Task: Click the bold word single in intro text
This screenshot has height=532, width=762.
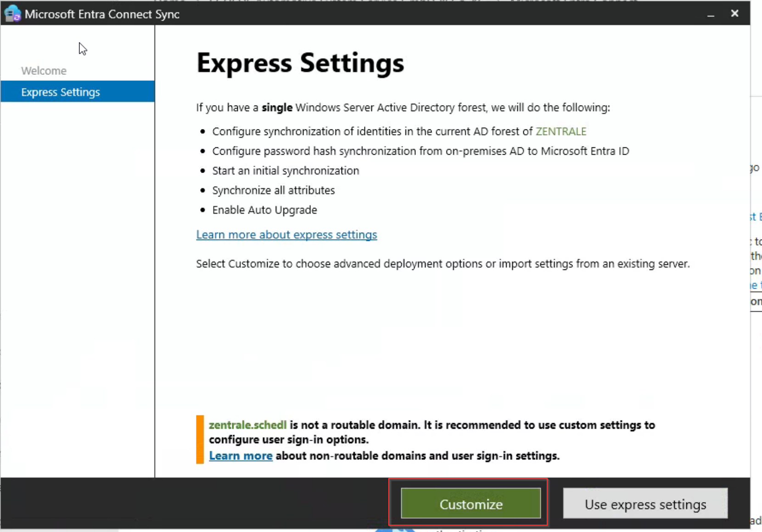Action: point(277,107)
